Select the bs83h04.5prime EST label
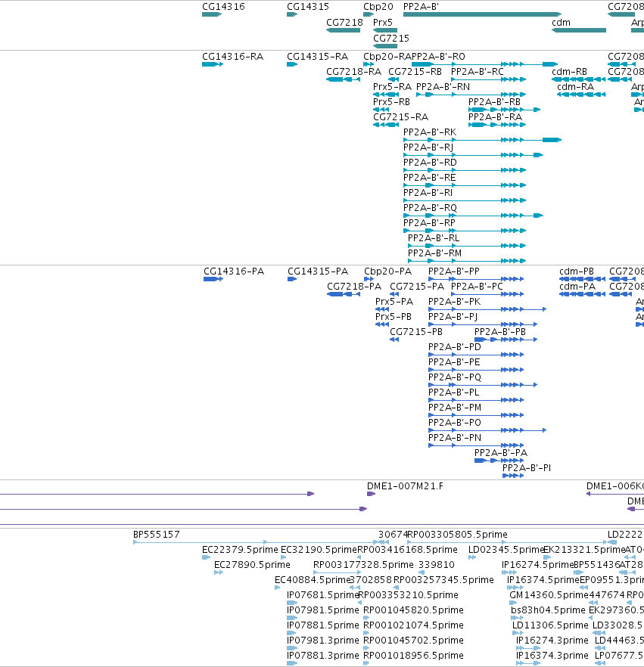This screenshot has width=644, height=667. (x=548, y=610)
